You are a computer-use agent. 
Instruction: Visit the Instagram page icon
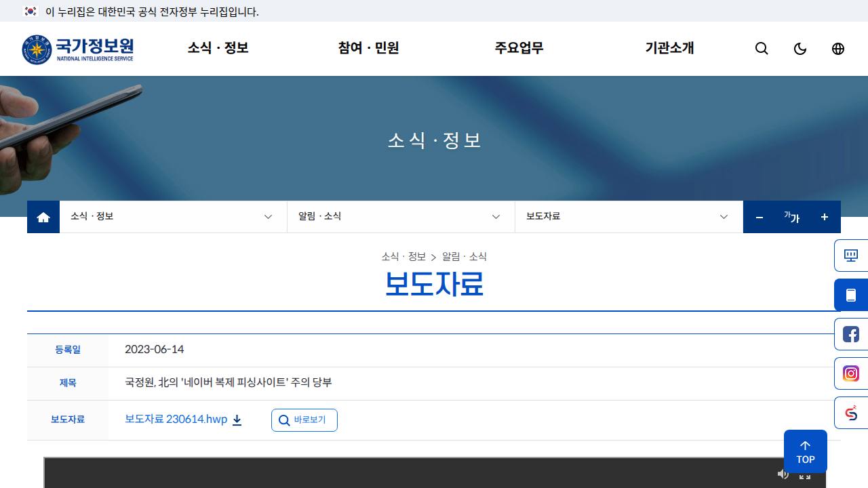coord(851,373)
